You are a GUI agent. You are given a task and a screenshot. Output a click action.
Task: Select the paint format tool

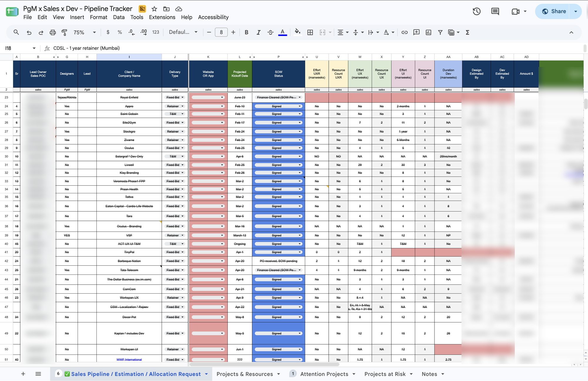coord(64,32)
